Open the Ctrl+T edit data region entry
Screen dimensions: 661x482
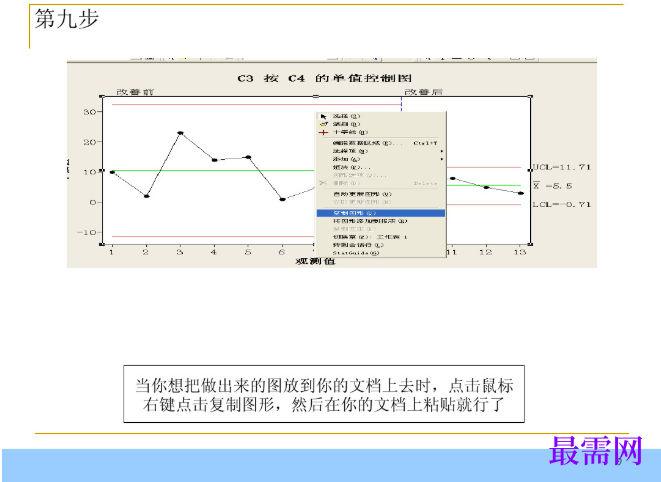pyautogui.click(x=381, y=143)
